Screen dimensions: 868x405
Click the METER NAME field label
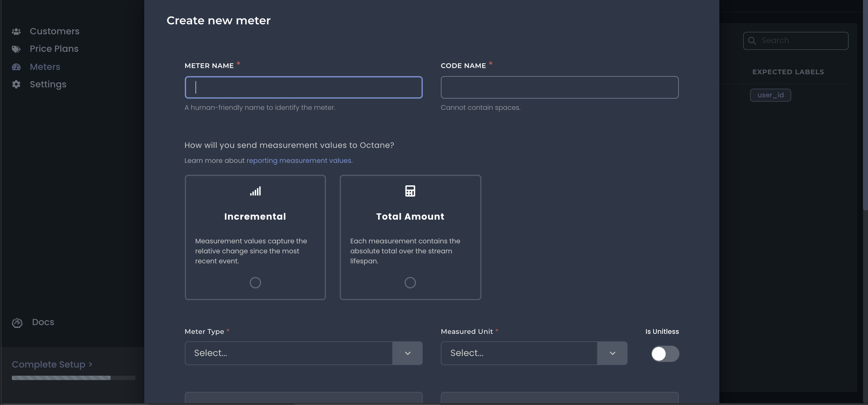[209, 66]
